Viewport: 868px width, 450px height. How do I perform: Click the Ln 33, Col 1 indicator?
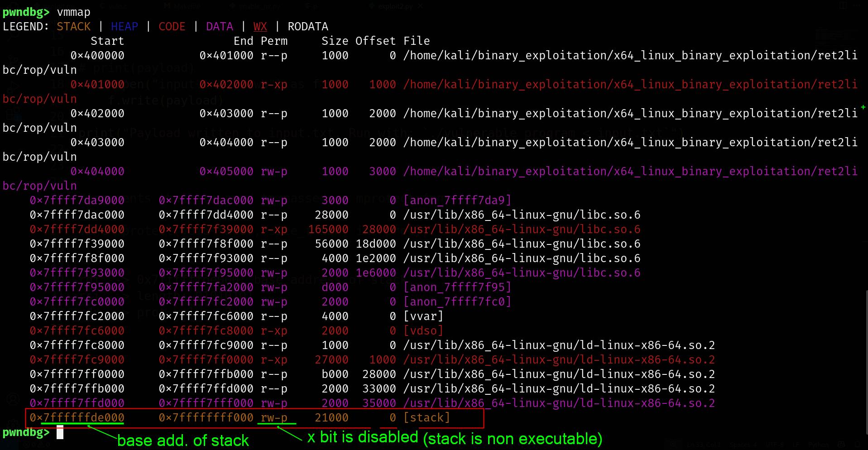pyautogui.click(x=703, y=445)
